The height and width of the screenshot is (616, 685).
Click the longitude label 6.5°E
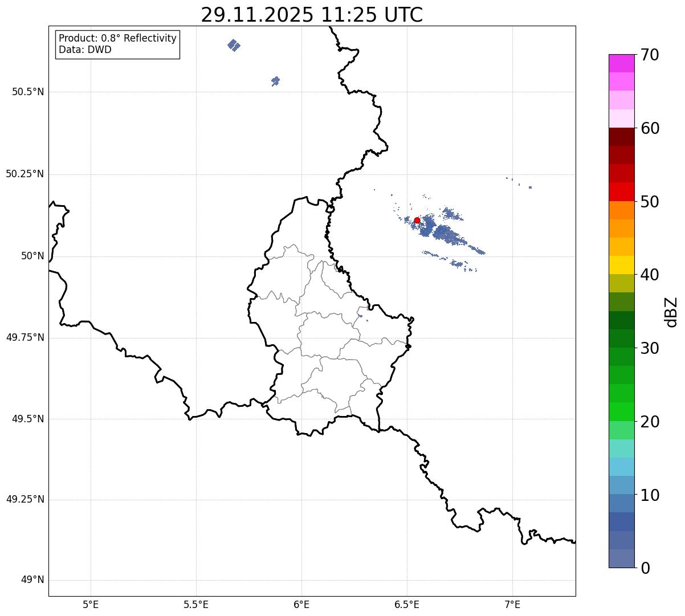[x=407, y=604]
